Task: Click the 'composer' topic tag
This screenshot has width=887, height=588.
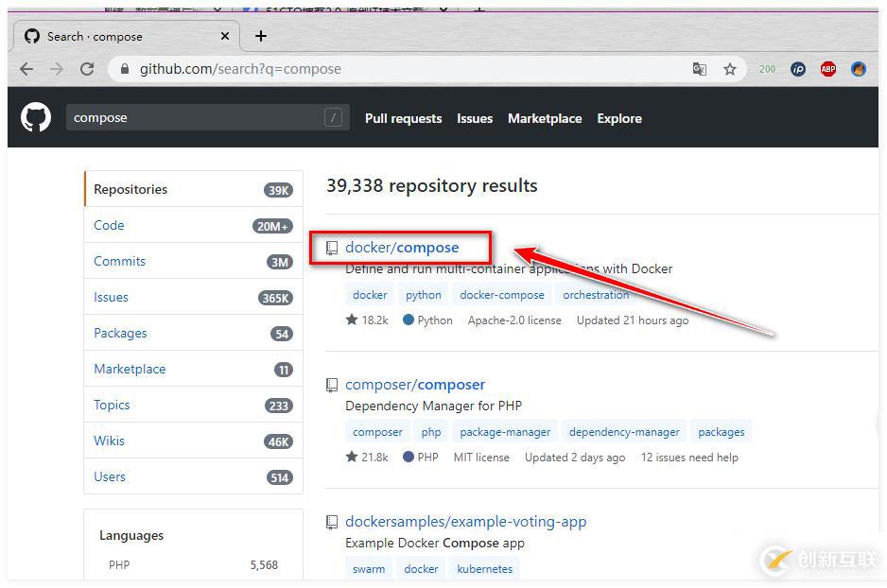Action: pos(377,432)
